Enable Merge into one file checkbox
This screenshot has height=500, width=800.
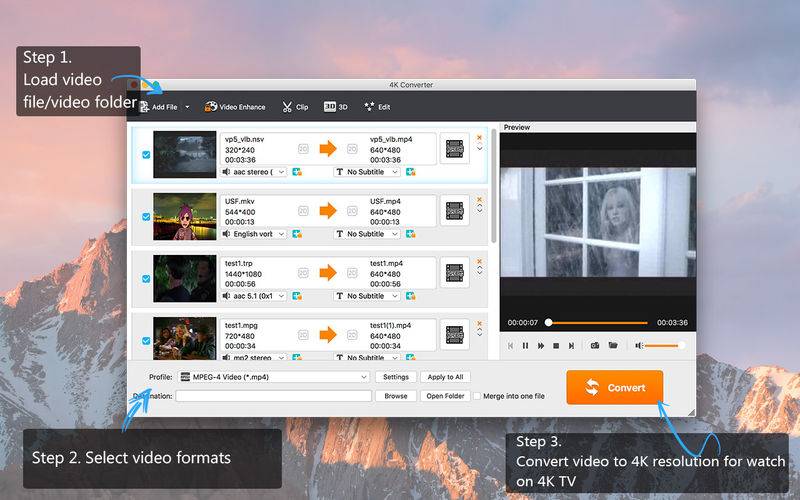coord(477,396)
